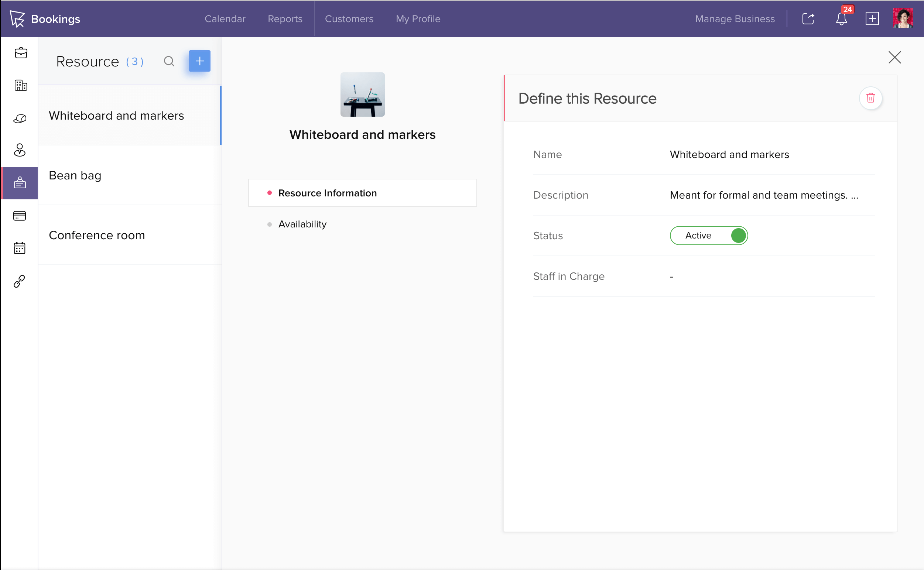
Task: Open the user profile avatar
Action: (903, 18)
